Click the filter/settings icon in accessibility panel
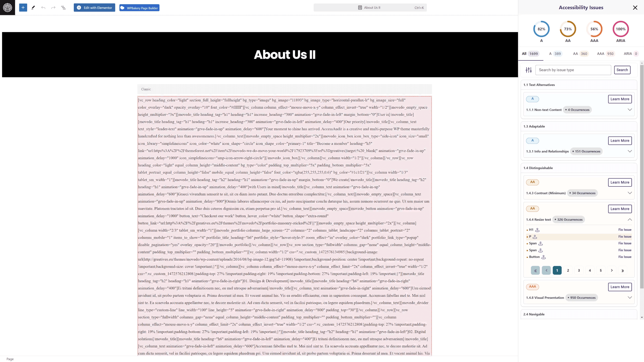This screenshot has height=362, width=644. (x=529, y=70)
